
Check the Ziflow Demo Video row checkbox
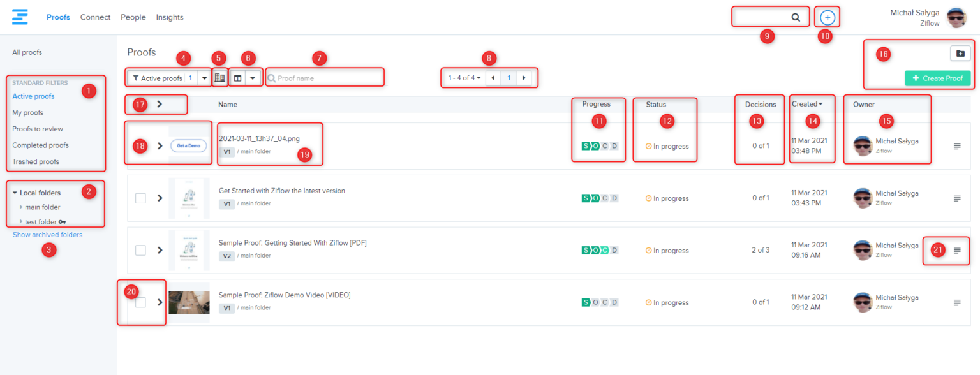coord(142,302)
